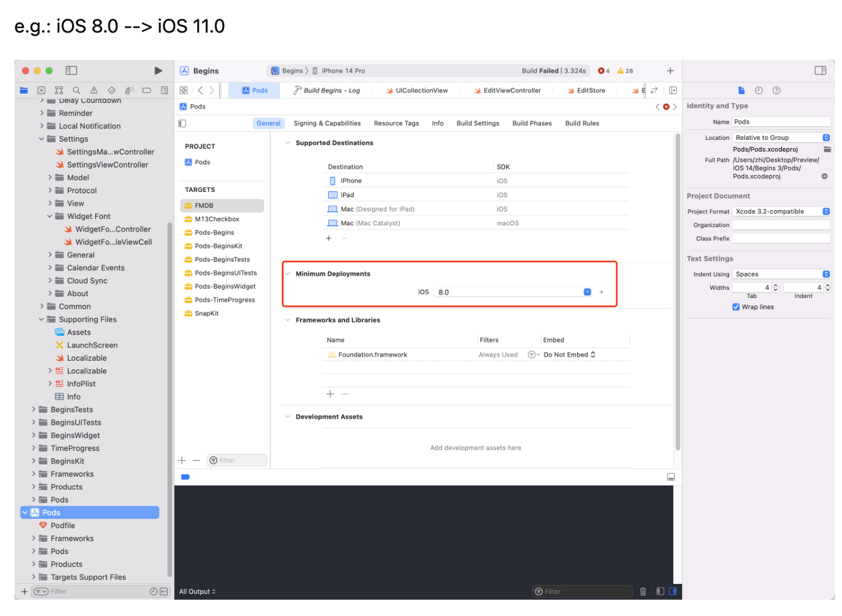Screen dimensions: 842x616
Task: Toggle Wrap lines checkbox
Action: click(x=736, y=307)
